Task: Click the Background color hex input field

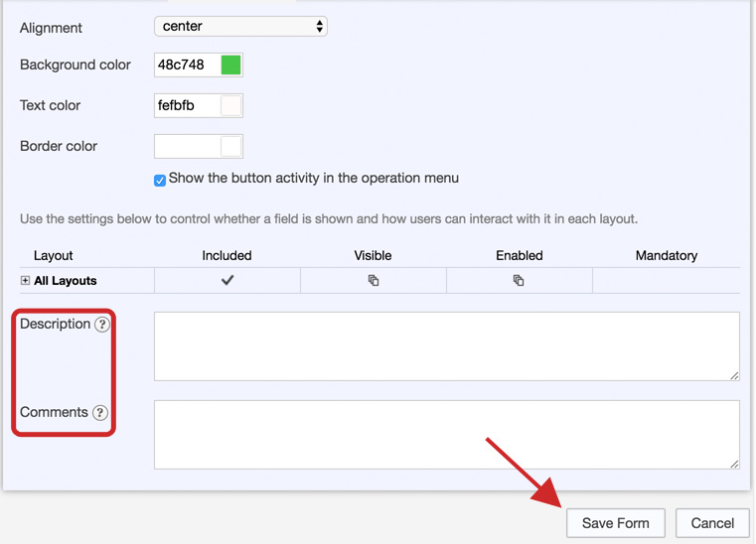Action: pyautogui.click(x=186, y=66)
